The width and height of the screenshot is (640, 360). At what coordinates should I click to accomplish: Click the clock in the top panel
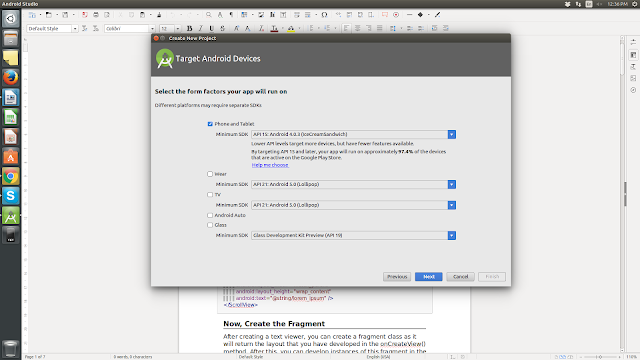click(x=618, y=4)
